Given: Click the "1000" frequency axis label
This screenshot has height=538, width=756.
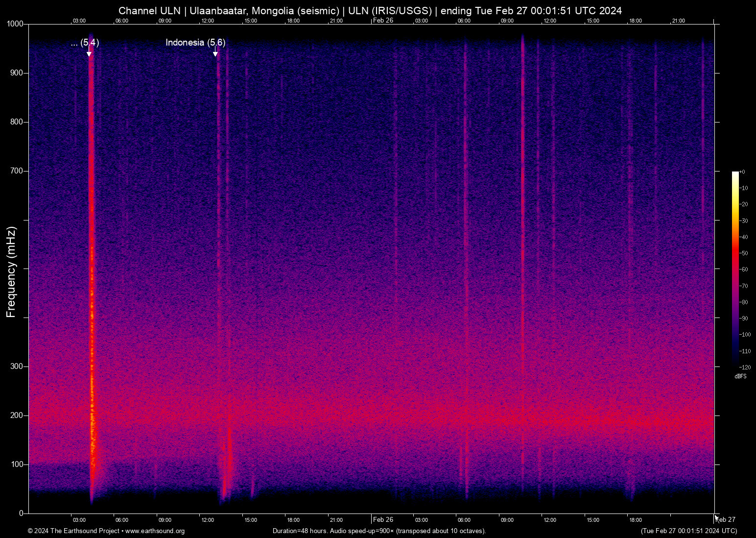Looking at the screenshot, I should tap(16, 24).
